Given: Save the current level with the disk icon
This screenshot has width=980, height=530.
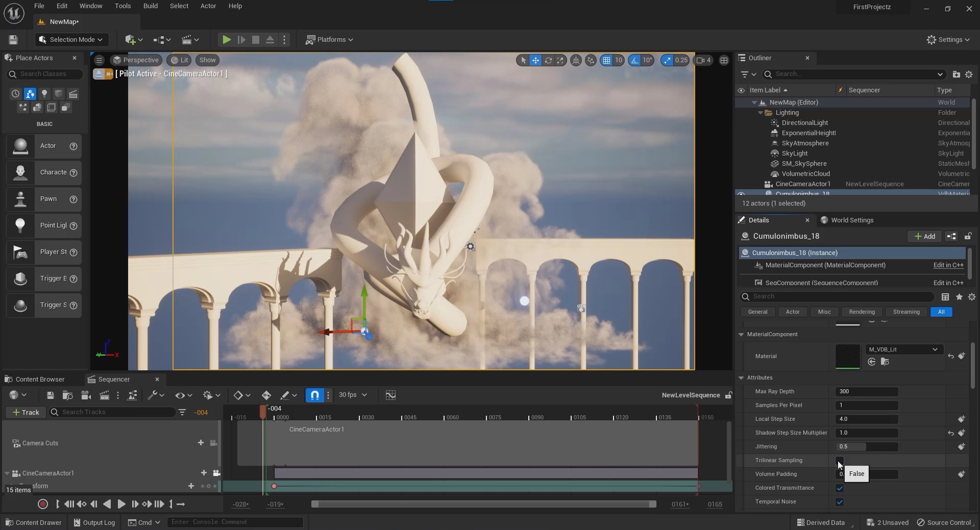Looking at the screenshot, I should point(13,40).
